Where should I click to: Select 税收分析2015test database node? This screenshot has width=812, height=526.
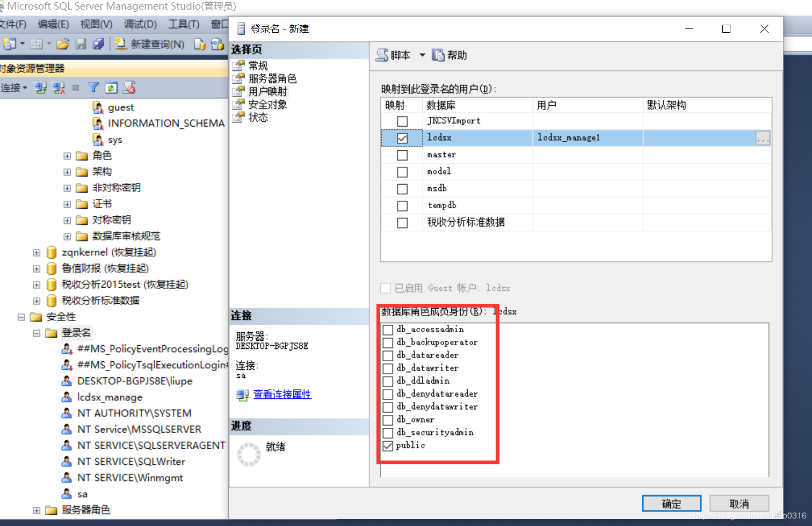125,284
